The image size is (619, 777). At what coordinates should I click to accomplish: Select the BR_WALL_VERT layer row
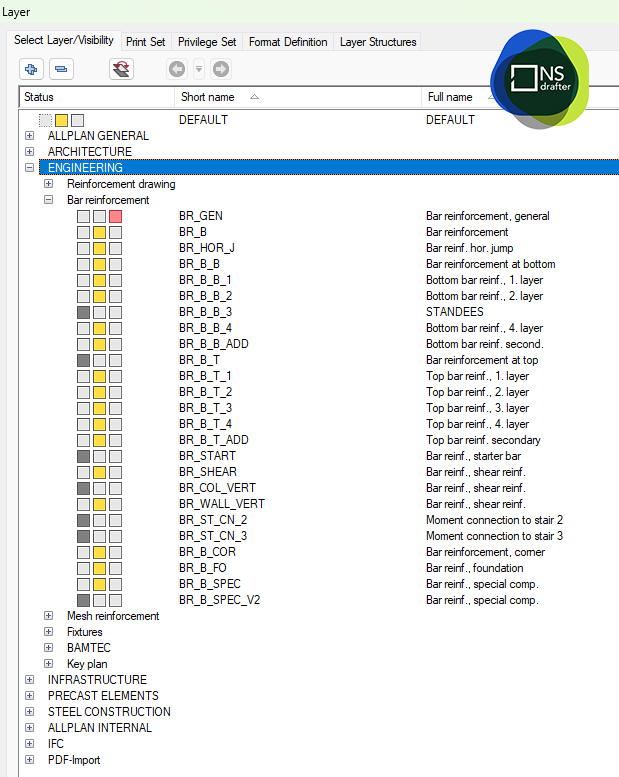point(222,504)
